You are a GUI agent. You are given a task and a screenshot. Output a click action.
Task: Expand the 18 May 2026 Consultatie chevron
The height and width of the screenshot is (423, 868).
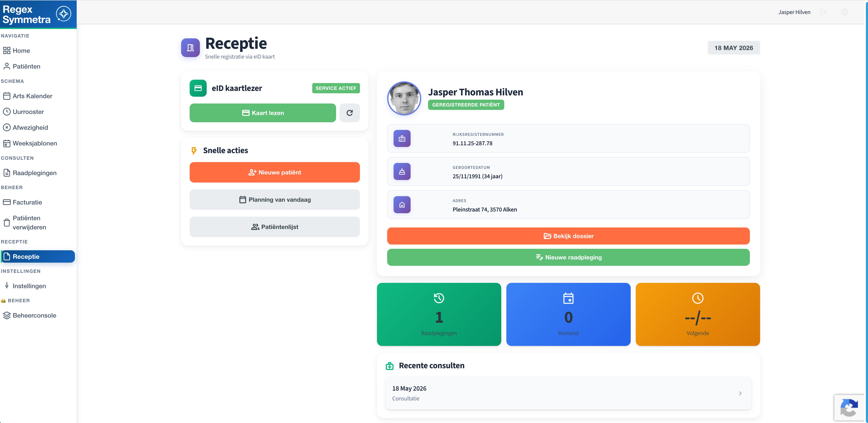(x=740, y=393)
